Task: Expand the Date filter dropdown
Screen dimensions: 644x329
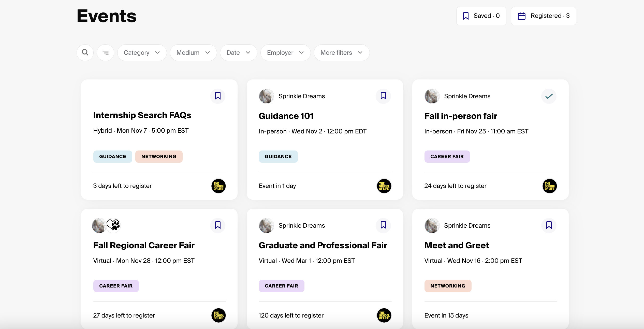Action: (x=239, y=53)
